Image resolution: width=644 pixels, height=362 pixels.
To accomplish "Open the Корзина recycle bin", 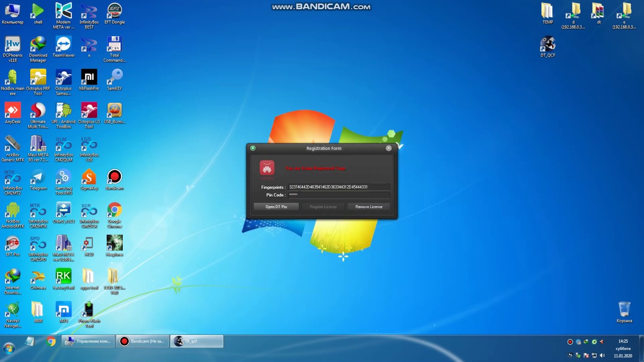I will (x=624, y=312).
